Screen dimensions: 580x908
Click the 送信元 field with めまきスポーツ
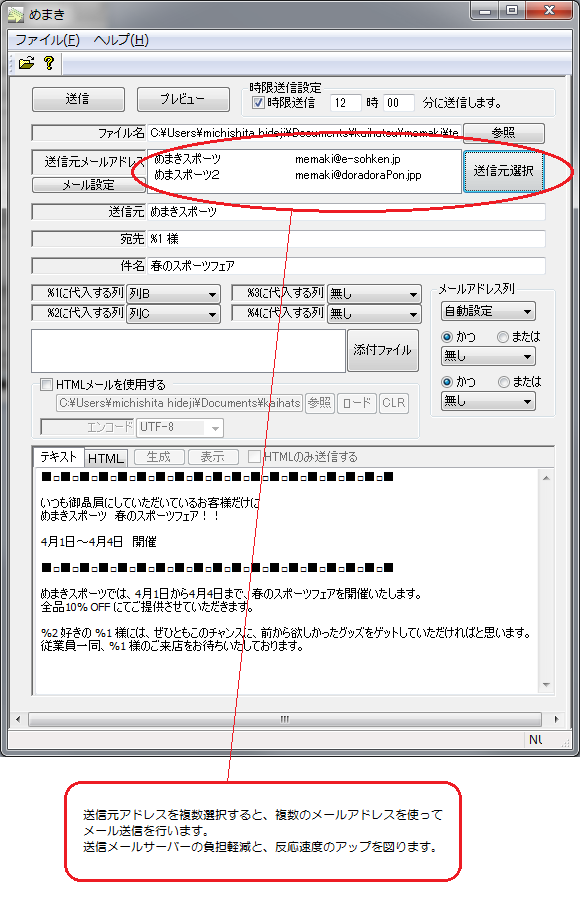click(x=346, y=212)
